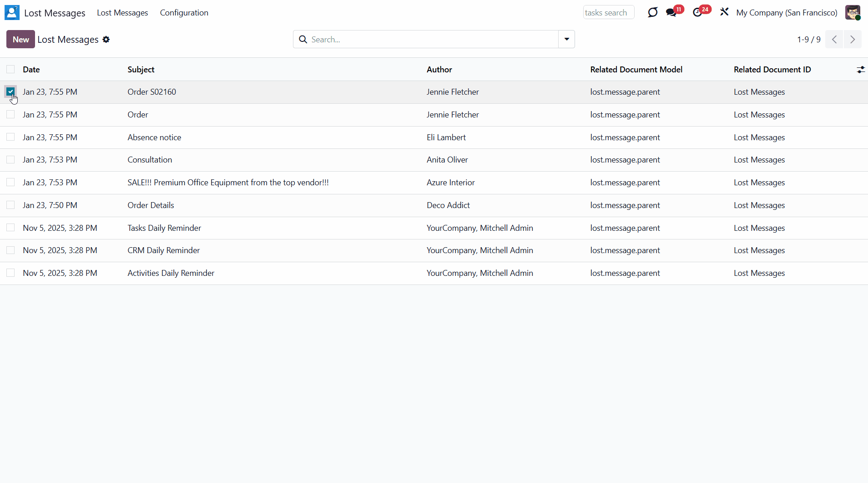Click the debug tools wrench icon

click(724, 12)
